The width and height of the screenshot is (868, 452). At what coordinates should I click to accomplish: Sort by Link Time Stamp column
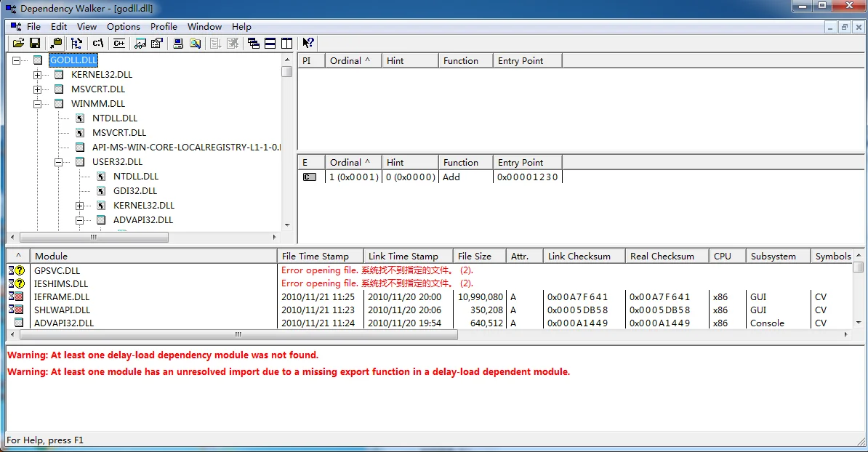point(408,256)
